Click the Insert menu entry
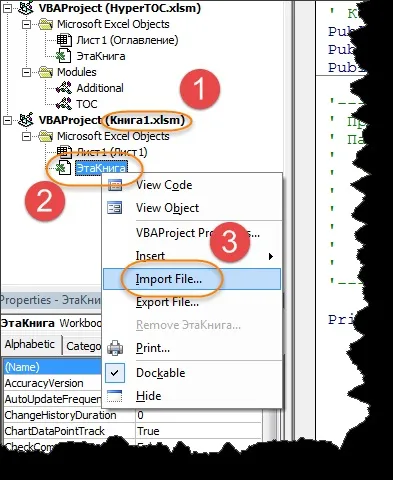Screen dimensions: 393x480 click(x=192, y=256)
